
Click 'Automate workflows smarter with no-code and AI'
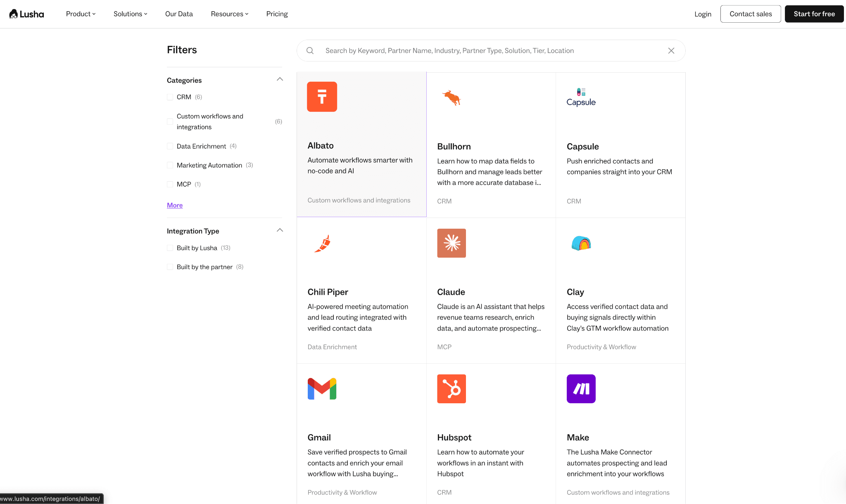pos(360,166)
